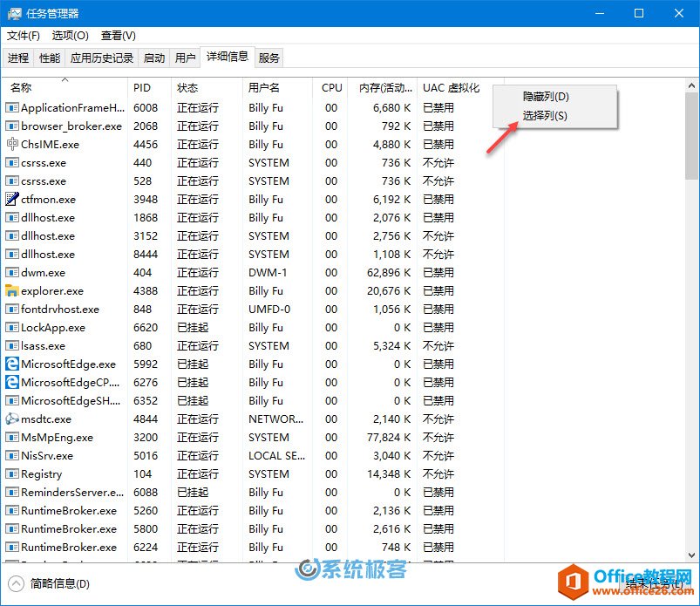Viewport: 700px width, 606px height.
Task: Switch to the 服务 tab
Action: pyautogui.click(x=269, y=58)
